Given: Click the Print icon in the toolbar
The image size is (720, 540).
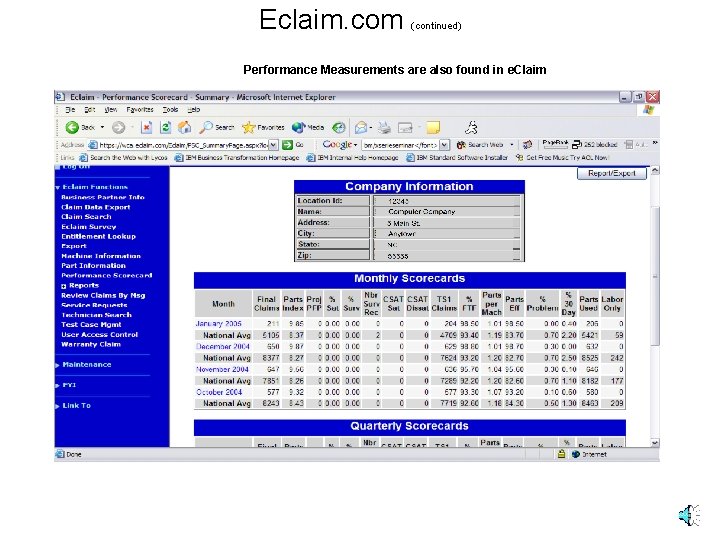Looking at the screenshot, I should pyautogui.click(x=384, y=128).
